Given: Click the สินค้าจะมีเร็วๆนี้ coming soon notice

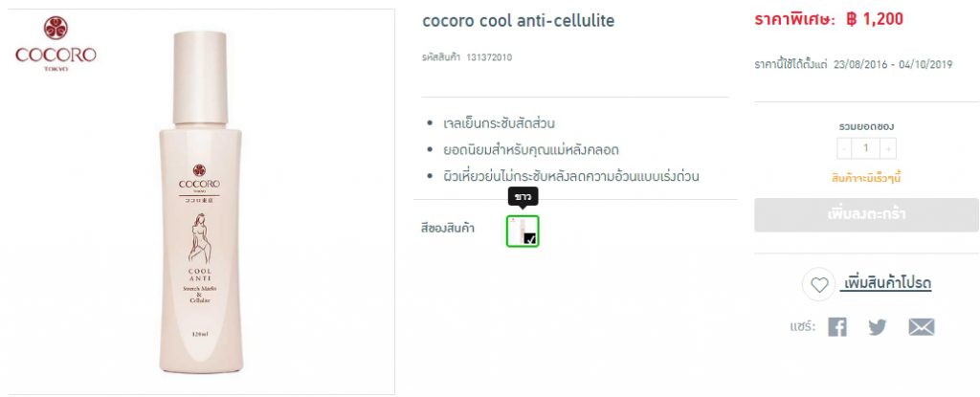Looking at the screenshot, I should (x=866, y=177).
